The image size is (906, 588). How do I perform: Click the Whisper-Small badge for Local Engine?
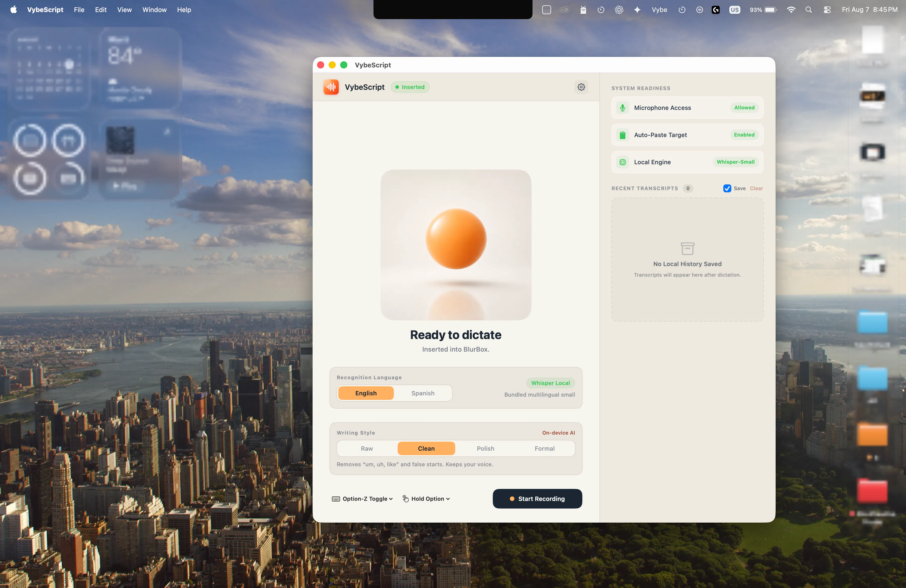point(735,162)
